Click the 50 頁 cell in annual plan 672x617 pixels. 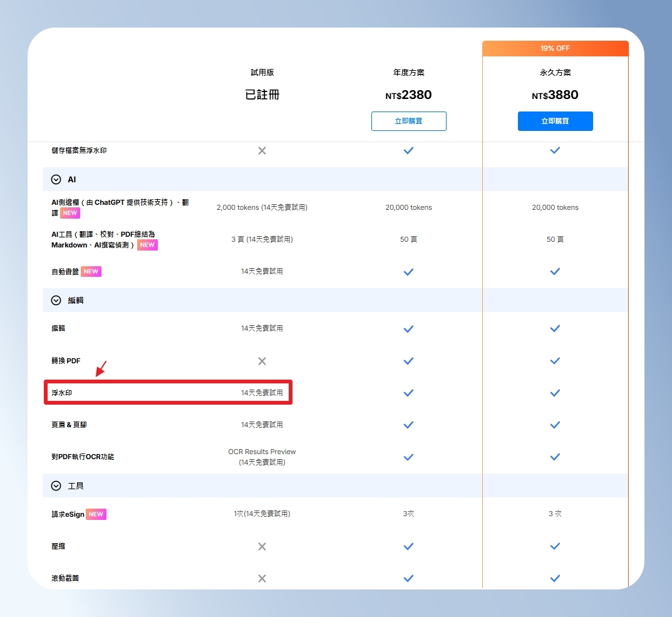(408, 239)
